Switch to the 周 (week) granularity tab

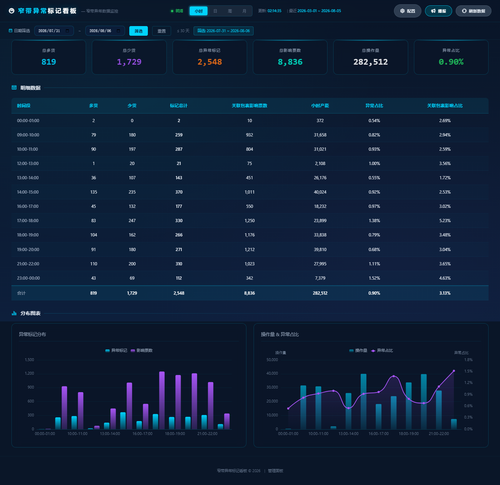click(x=230, y=11)
